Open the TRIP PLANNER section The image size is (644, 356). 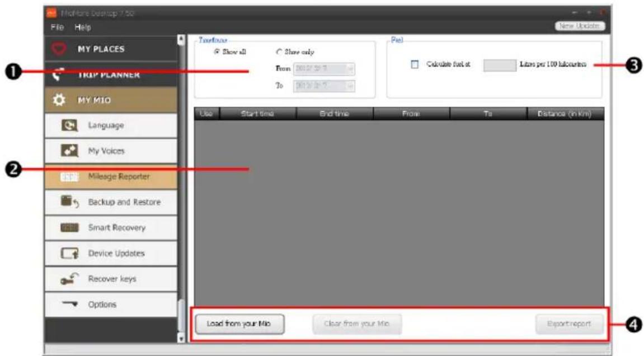coord(111,74)
